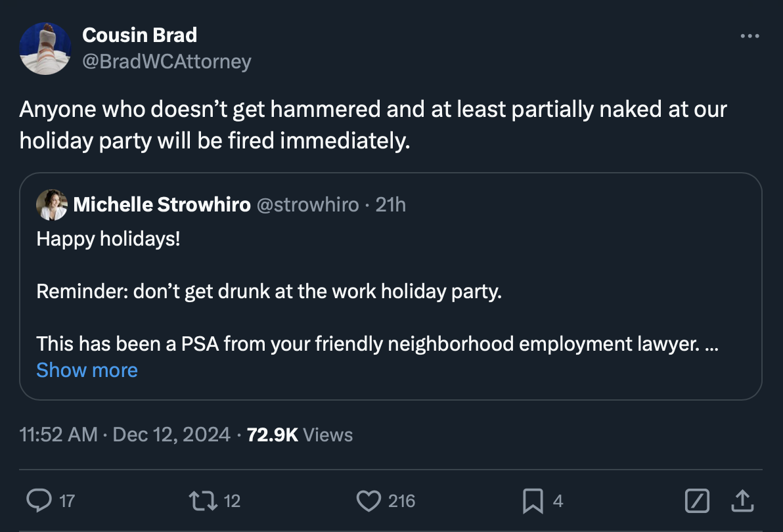
Task: Click the 12 reposts count
Action: 232,502
